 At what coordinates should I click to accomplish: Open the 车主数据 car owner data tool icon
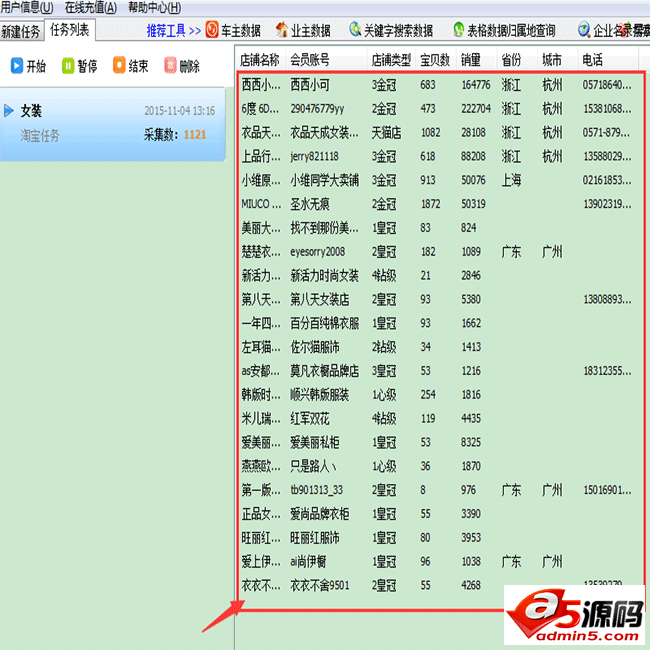click(x=212, y=29)
